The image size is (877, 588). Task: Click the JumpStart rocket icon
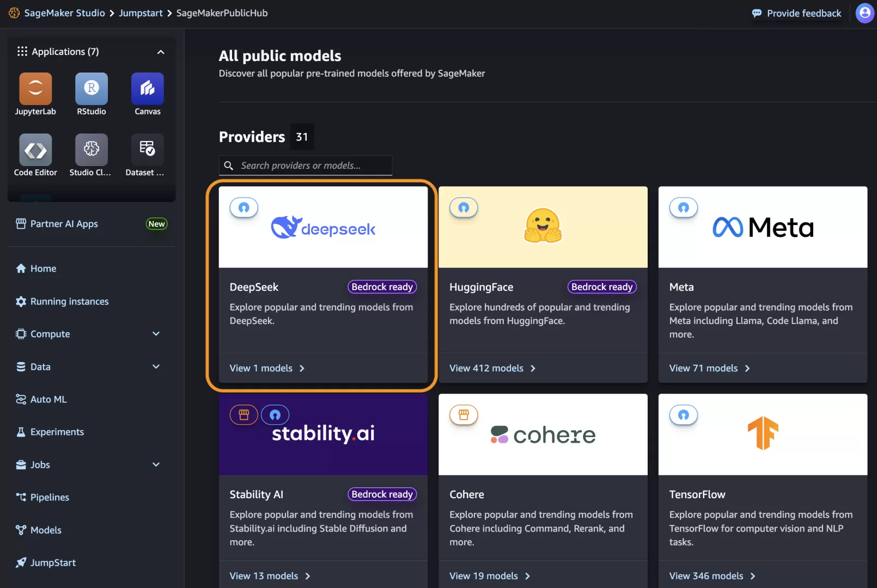tap(21, 562)
